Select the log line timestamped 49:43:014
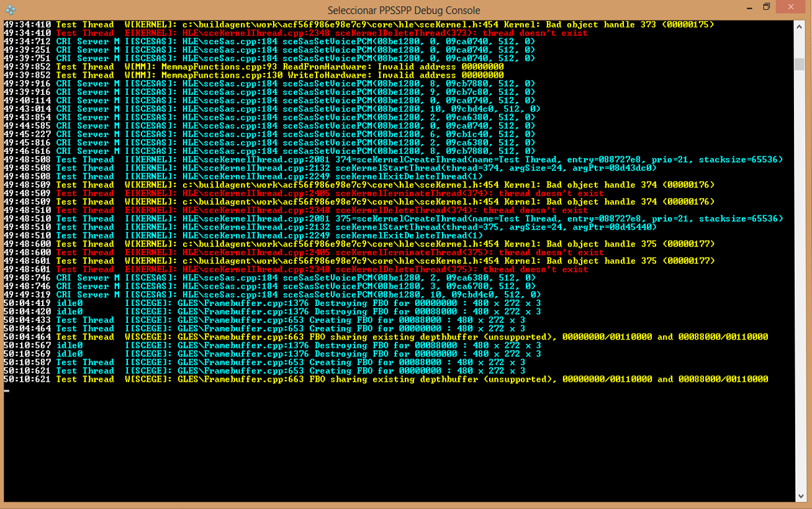Viewport: 812px width, 509px height. tap(272, 109)
